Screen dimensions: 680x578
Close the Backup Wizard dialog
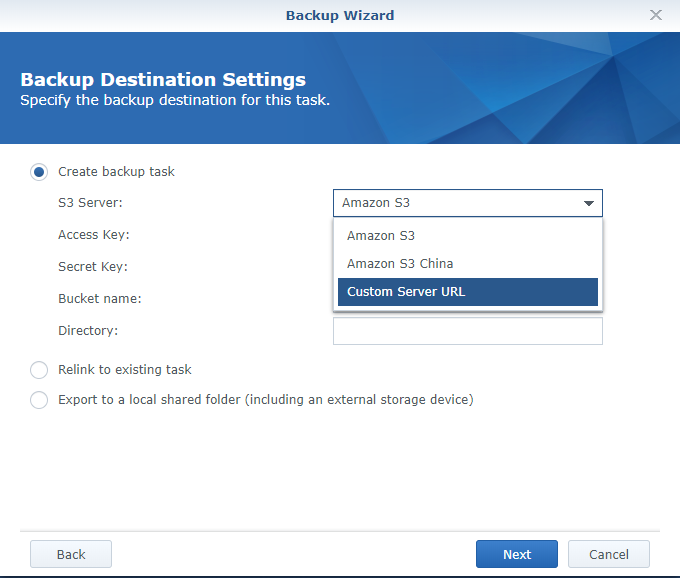point(656,15)
